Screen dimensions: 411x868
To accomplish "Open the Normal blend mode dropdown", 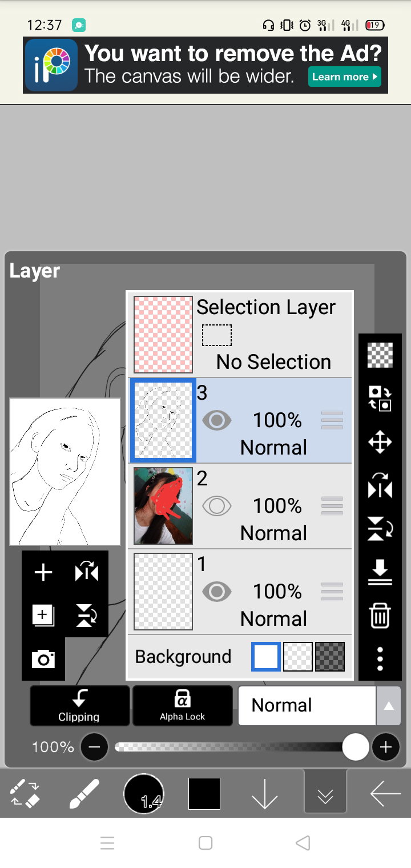I will [x=307, y=705].
